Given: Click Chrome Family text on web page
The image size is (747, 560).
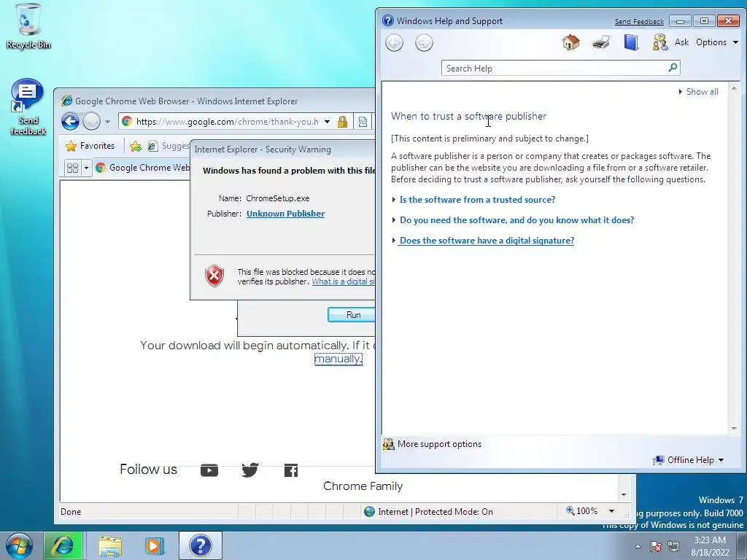Looking at the screenshot, I should (363, 486).
